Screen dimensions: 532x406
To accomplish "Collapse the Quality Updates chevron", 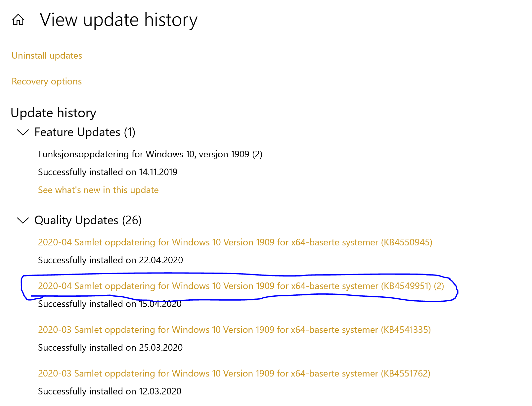I will [23, 221].
